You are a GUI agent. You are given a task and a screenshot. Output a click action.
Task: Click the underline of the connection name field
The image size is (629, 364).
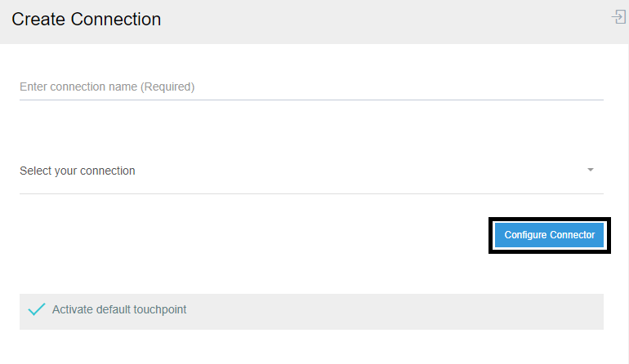pyautogui.click(x=310, y=100)
